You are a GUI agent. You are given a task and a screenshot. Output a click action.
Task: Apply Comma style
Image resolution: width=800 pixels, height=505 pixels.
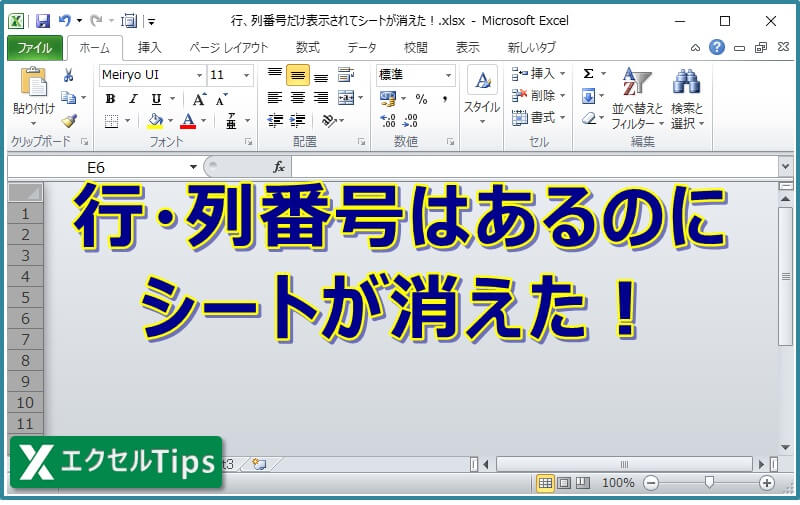[x=445, y=99]
